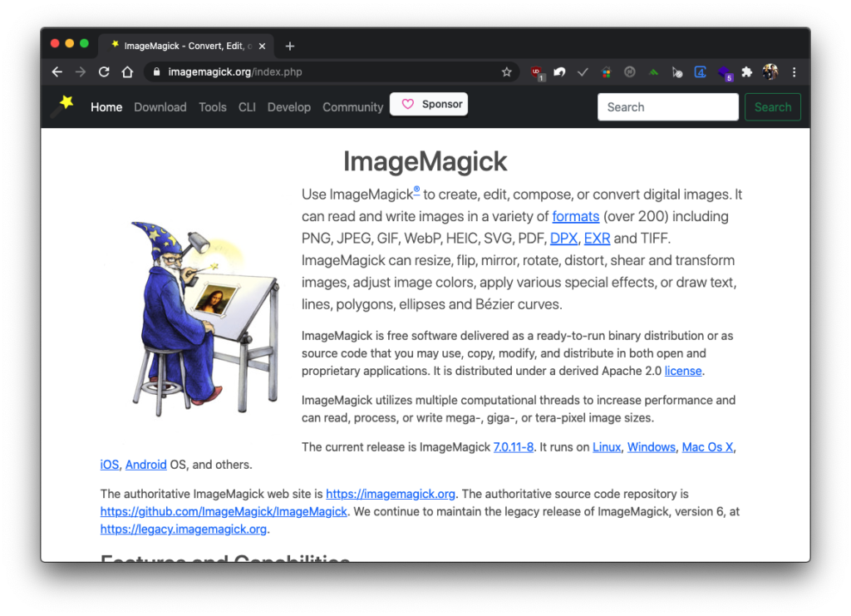
Task: Click the cursor blocker extension icon
Action: (x=676, y=72)
